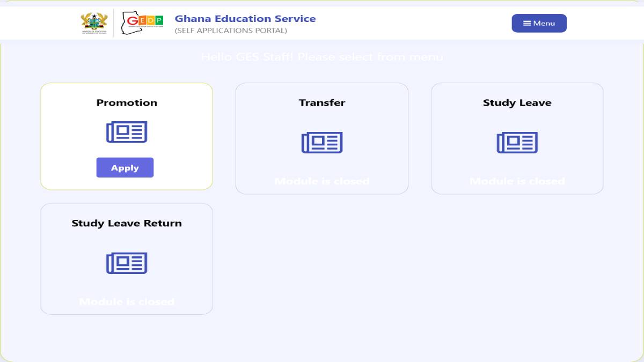Open the Menu dropdown
Viewport: 644px width, 362px height.
(539, 23)
